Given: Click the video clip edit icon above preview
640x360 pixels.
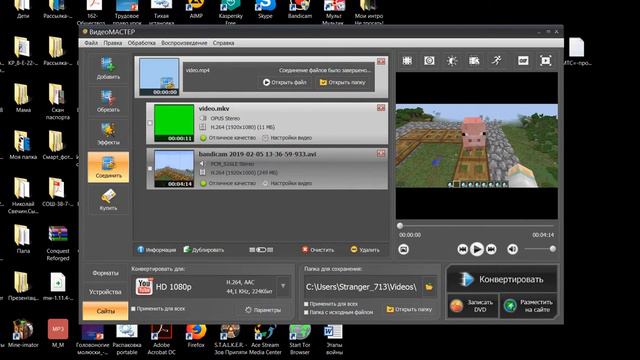Looking at the screenshot, I should point(474,61).
